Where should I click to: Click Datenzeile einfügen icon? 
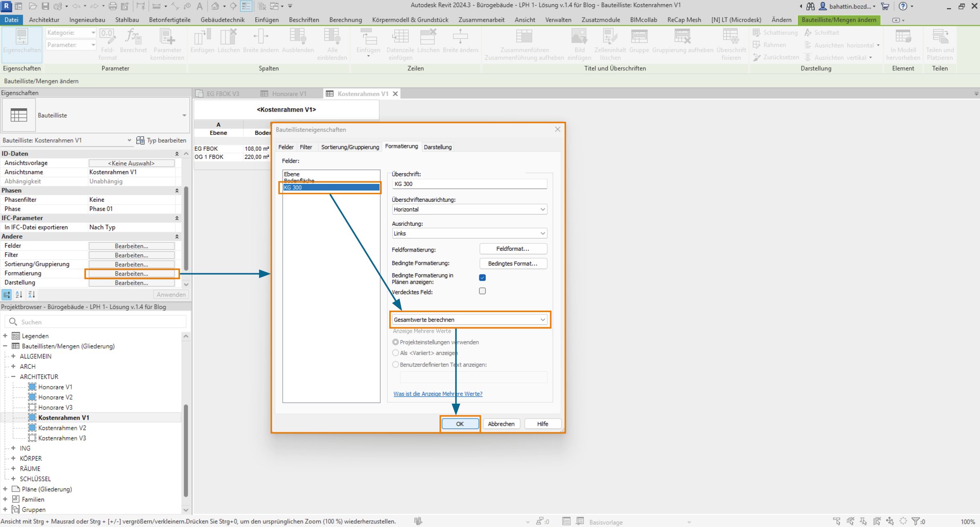pyautogui.click(x=400, y=44)
